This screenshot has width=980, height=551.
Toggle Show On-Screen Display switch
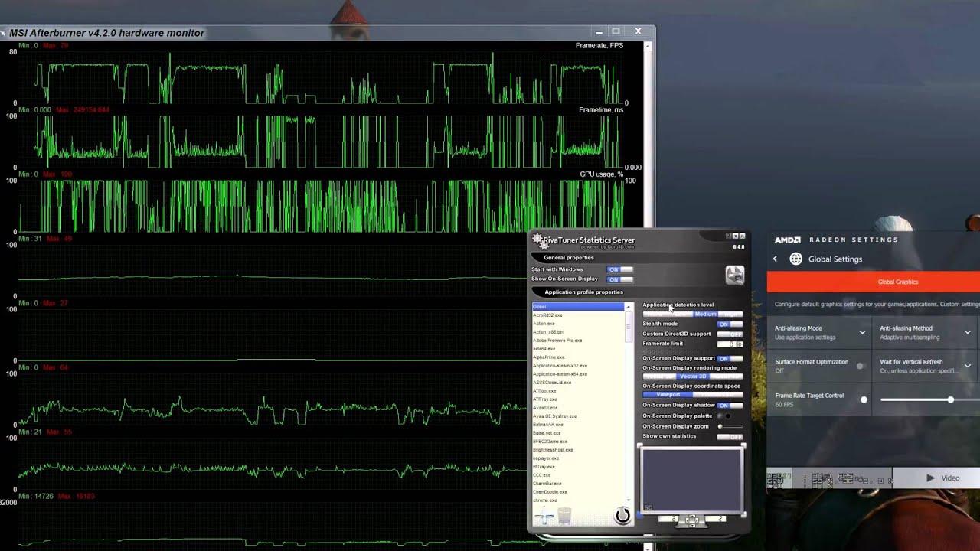point(620,279)
